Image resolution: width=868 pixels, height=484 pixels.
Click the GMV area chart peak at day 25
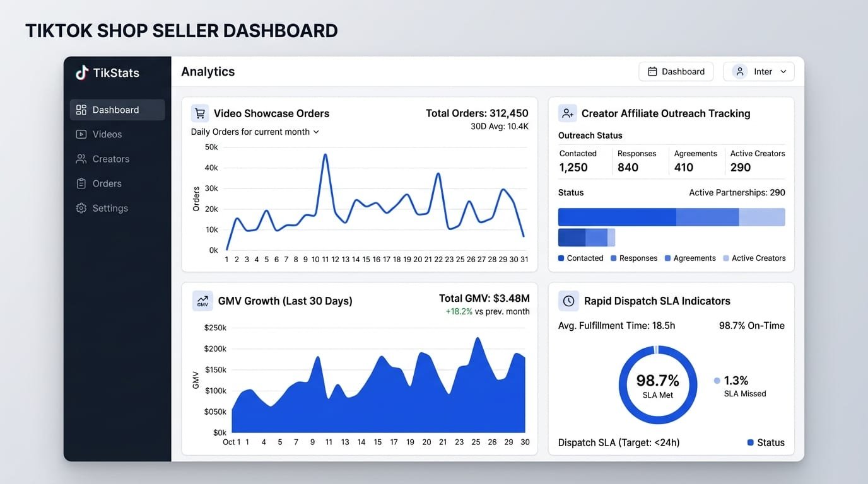[478, 338]
